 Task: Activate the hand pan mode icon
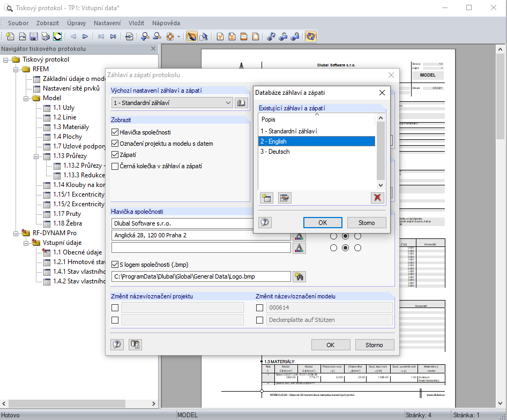tap(192, 36)
